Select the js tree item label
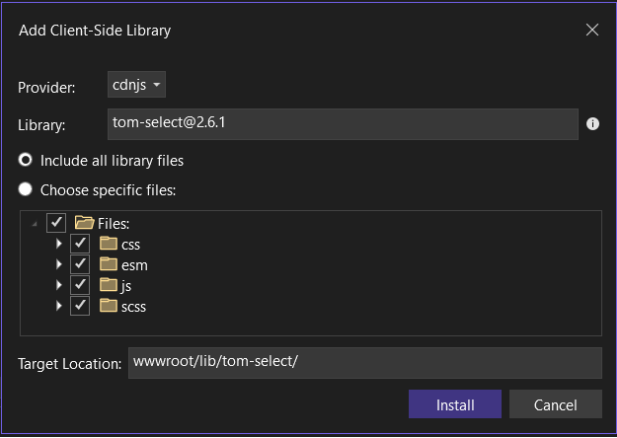Viewport: 617px width, 438px height. coord(126,286)
